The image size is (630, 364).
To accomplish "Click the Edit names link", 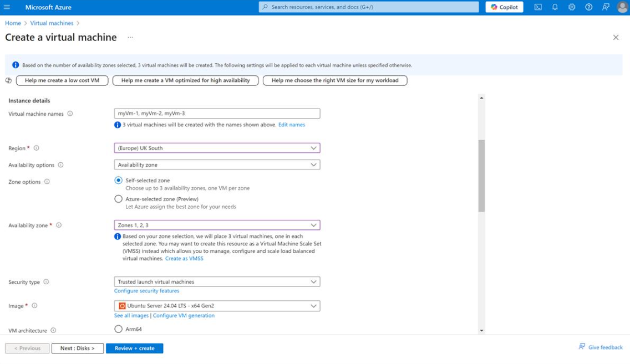I will [x=292, y=125].
